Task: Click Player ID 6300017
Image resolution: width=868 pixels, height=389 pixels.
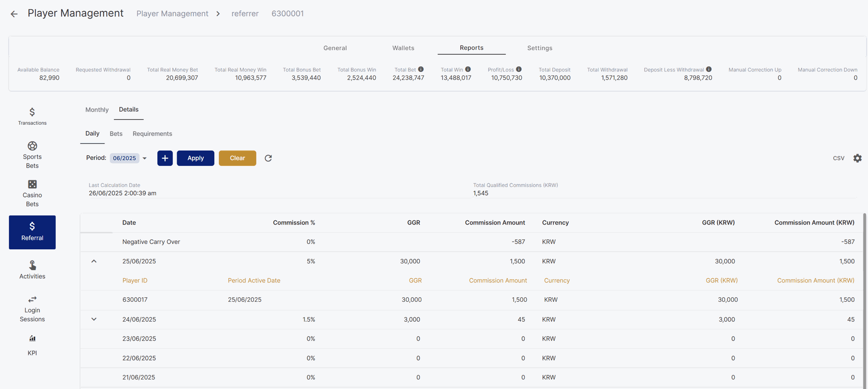Action: tap(135, 300)
